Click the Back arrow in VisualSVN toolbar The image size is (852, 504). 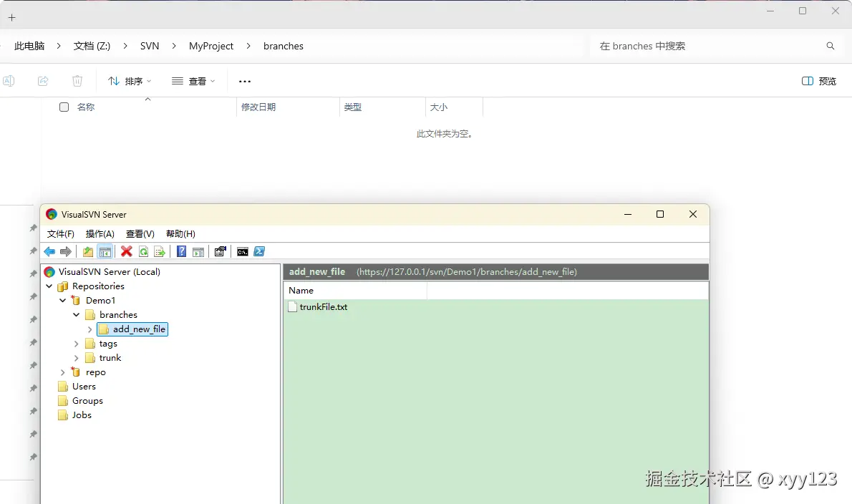pyautogui.click(x=49, y=251)
